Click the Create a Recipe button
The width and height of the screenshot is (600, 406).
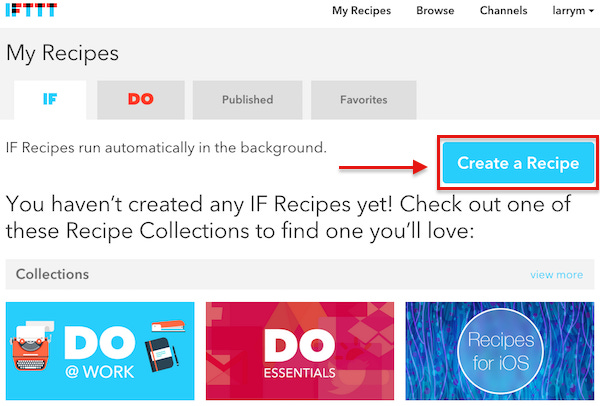(x=518, y=163)
